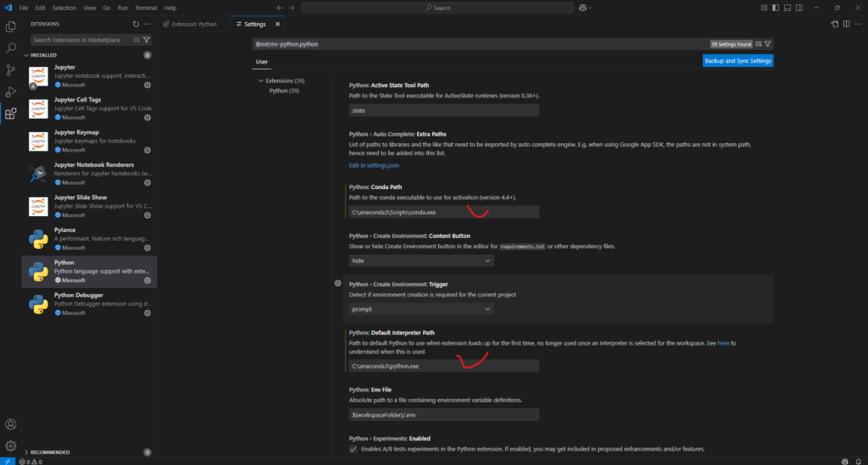Refresh the extensions list
The image size is (868, 465).
pos(136,25)
